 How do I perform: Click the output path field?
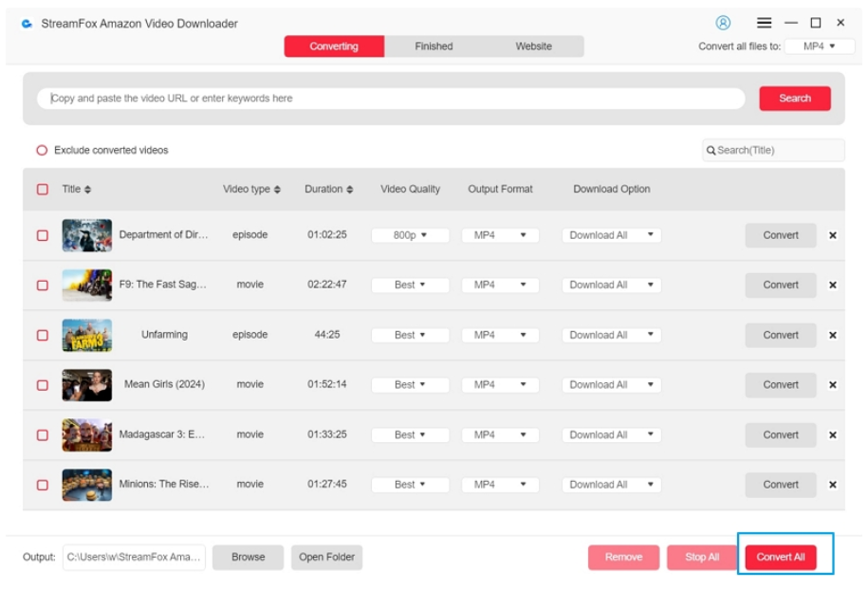(134, 558)
